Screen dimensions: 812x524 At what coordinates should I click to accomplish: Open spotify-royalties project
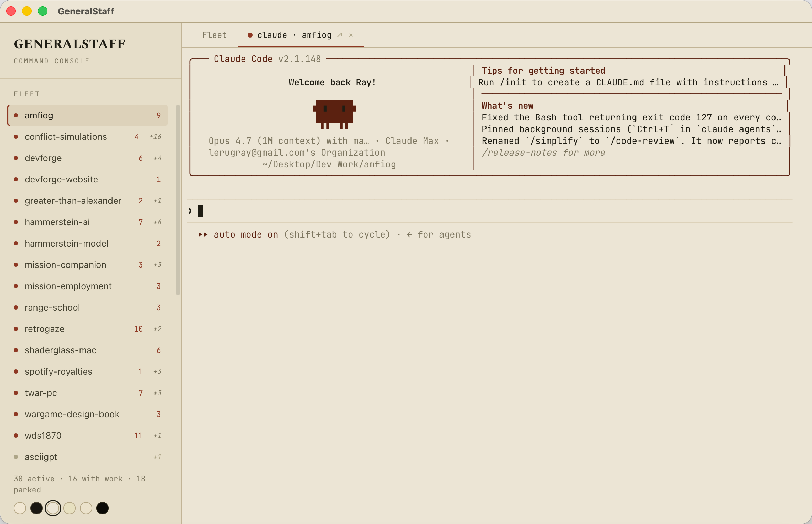(x=87, y=371)
